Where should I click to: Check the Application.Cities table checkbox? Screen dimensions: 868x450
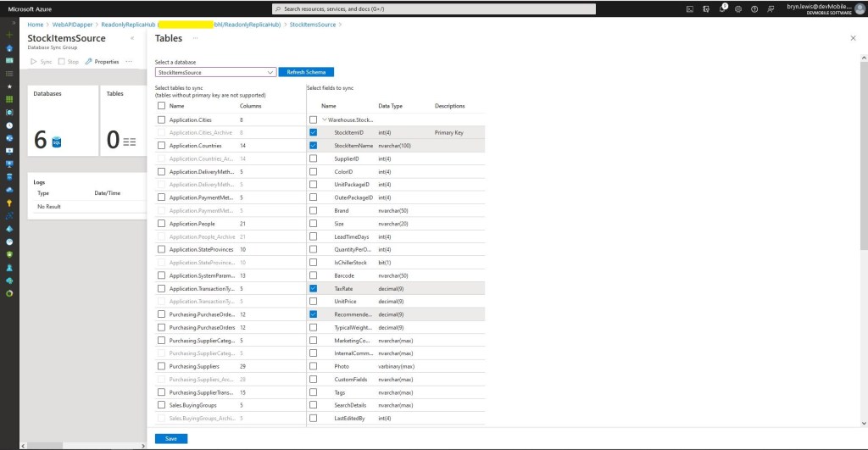tap(162, 120)
